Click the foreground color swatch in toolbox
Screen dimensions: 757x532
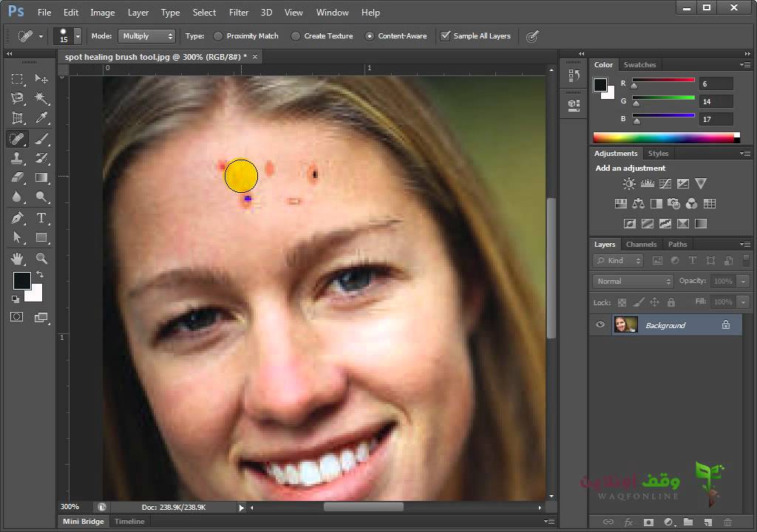click(21, 281)
